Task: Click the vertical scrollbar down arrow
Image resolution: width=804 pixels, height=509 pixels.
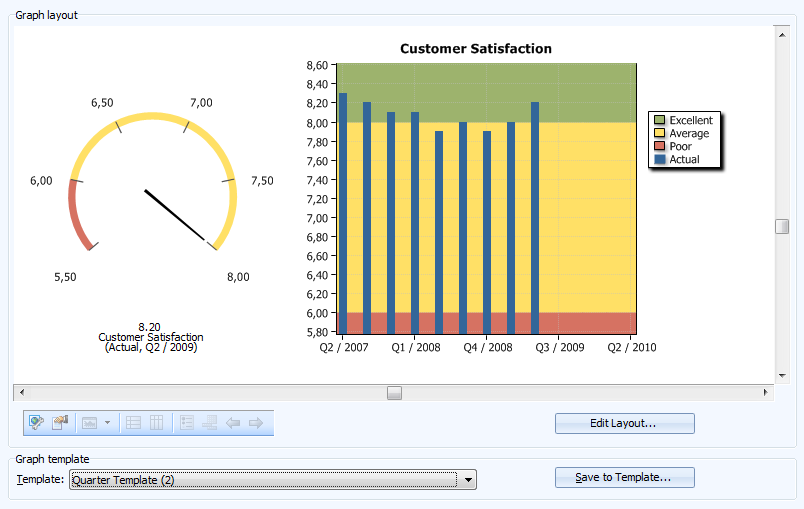Action: [x=782, y=375]
